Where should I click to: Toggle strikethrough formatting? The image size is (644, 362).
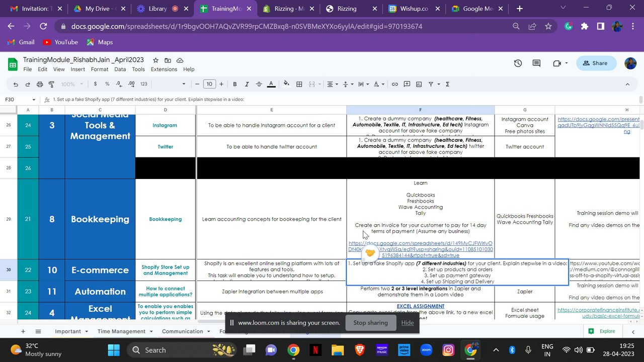point(259,84)
